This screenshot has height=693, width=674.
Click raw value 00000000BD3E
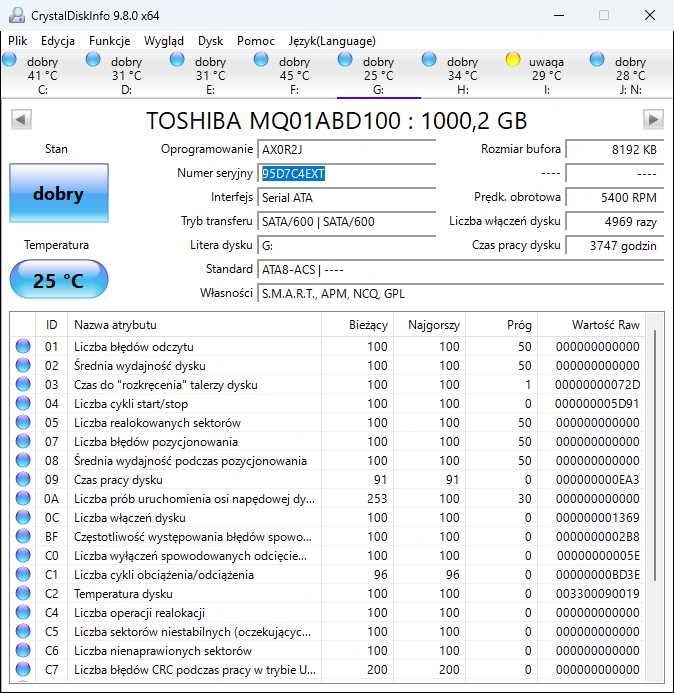coord(598,575)
